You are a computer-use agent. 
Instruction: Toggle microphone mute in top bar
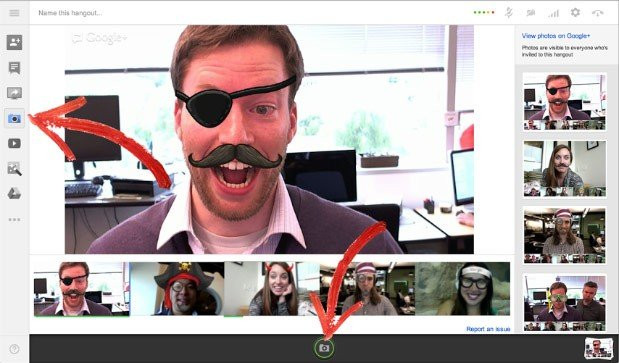(x=508, y=13)
